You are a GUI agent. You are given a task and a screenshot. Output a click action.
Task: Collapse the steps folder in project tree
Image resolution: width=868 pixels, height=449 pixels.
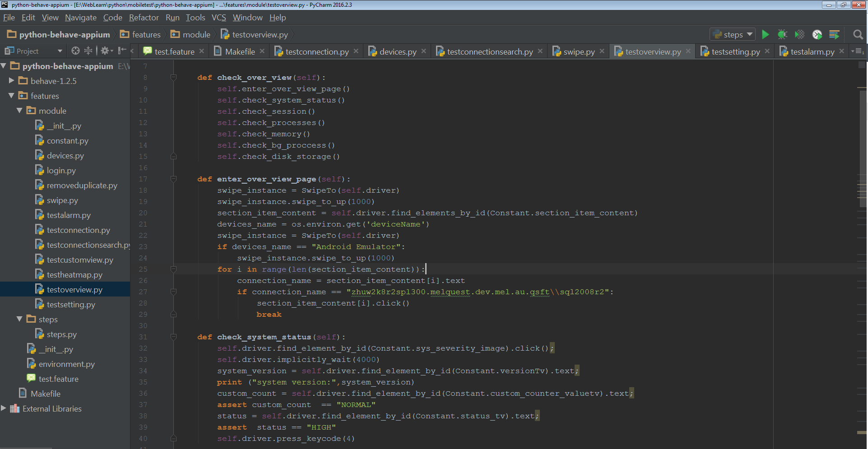[x=19, y=319]
